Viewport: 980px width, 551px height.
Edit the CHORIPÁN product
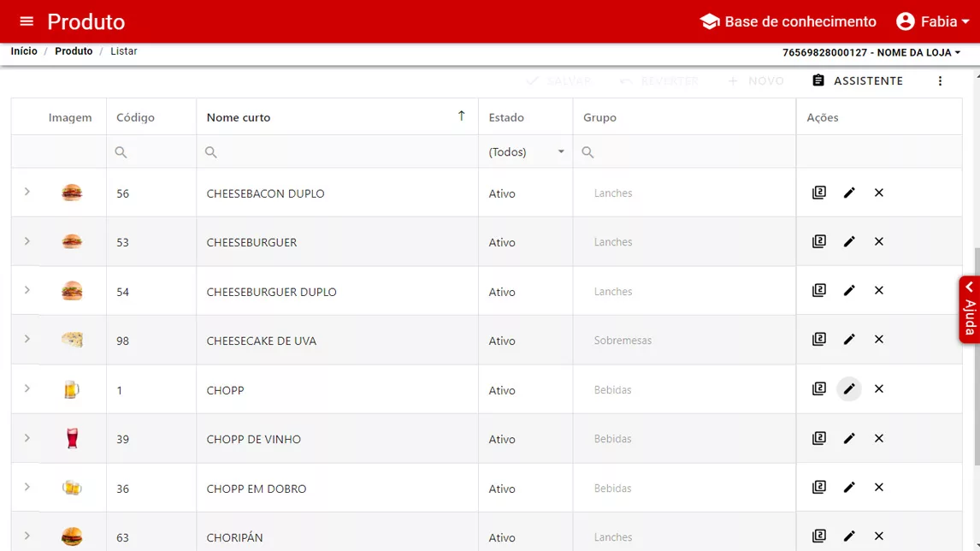point(849,536)
